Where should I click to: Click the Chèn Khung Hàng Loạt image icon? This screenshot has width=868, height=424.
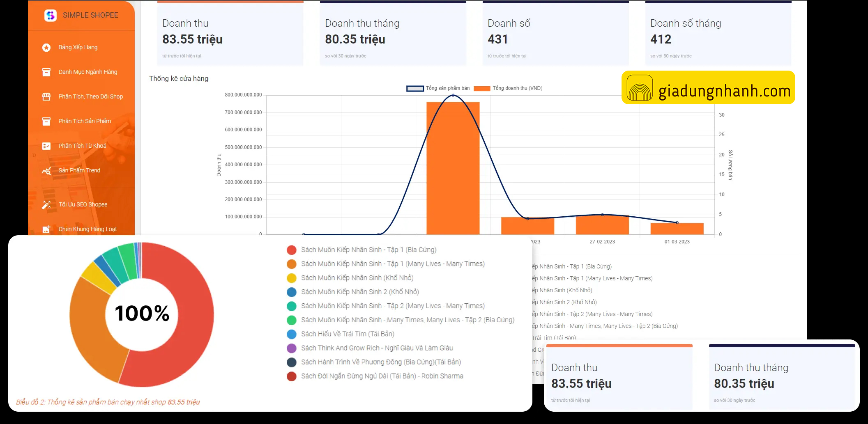tap(46, 229)
